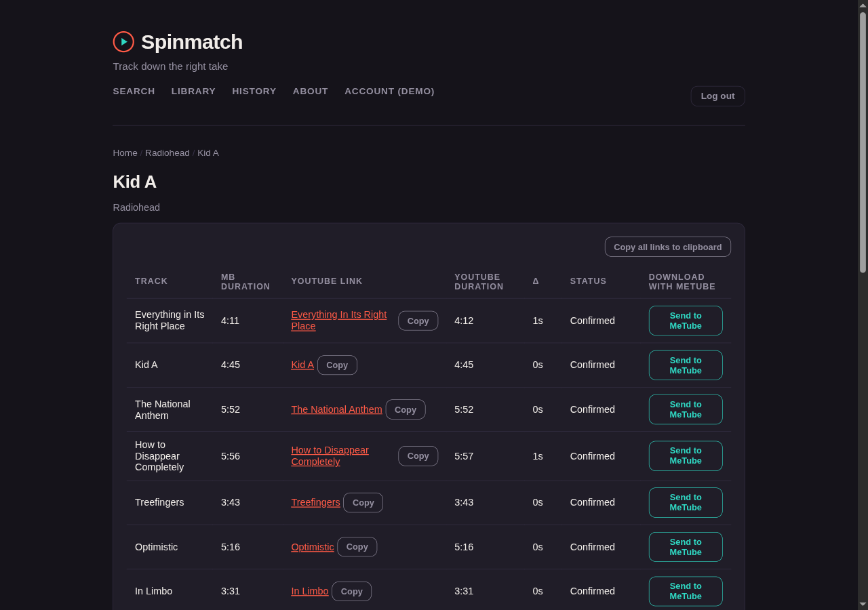
Task: Open How to Disappear Completely YouTube link
Action: (330, 456)
